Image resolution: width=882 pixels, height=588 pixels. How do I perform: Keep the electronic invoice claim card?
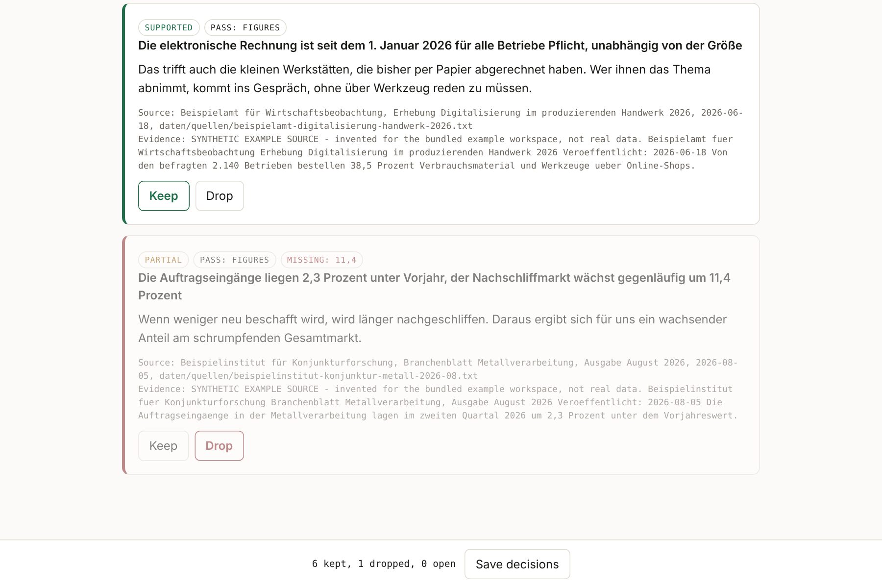(164, 196)
